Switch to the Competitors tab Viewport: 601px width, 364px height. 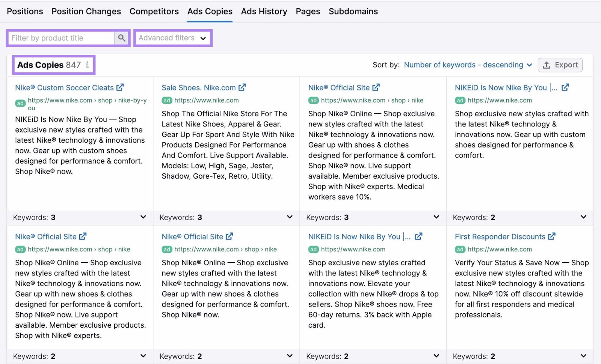click(154, 11)
